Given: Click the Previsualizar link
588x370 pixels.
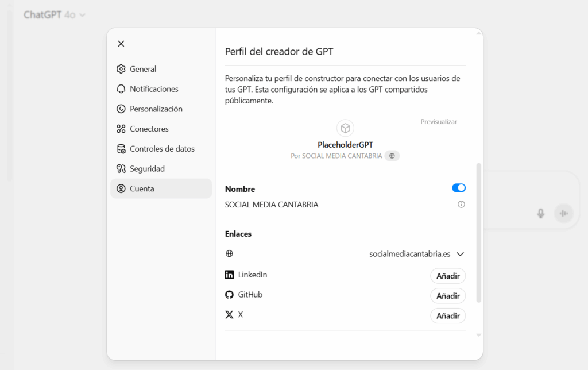Looking at the screenshot, I should click(438, 122).
